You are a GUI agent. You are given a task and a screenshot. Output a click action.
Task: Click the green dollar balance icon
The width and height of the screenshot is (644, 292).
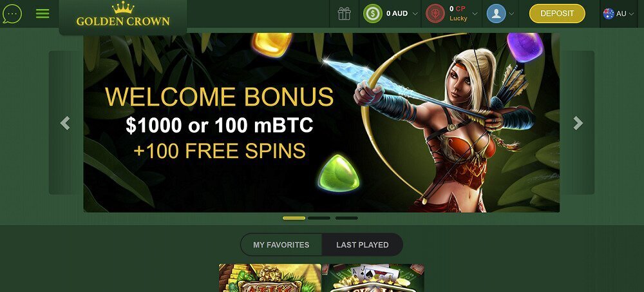pyautogui.click(x=372, y=14)
